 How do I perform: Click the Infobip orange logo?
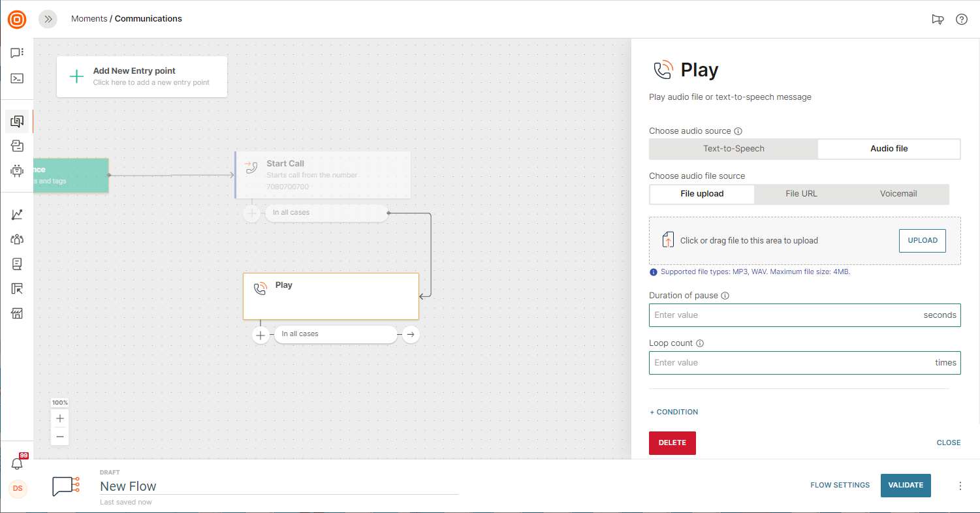pos(17,20)
